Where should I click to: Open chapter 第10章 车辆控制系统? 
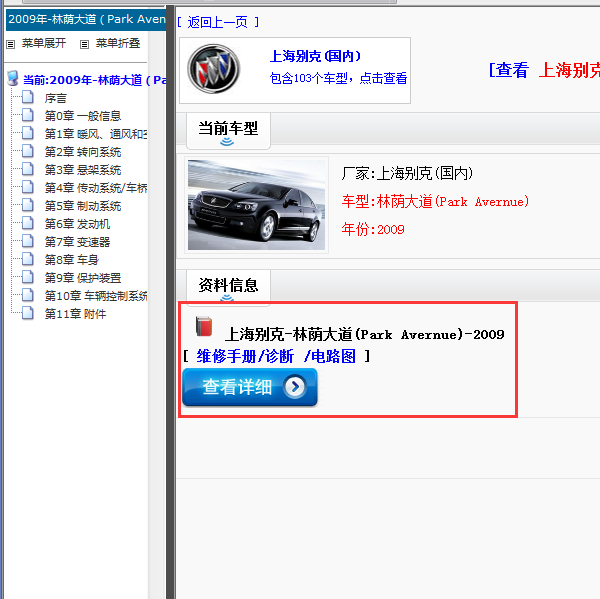tap(96, 296)
